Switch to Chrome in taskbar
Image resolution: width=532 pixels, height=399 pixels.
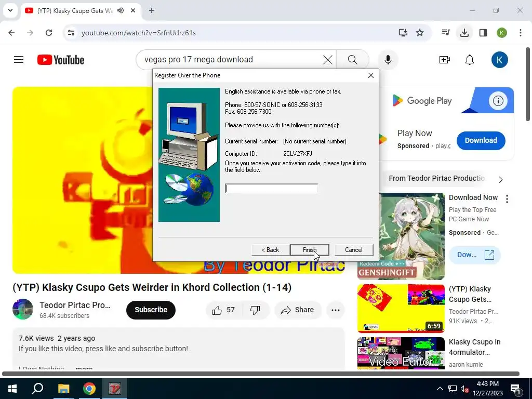point(89,389)
